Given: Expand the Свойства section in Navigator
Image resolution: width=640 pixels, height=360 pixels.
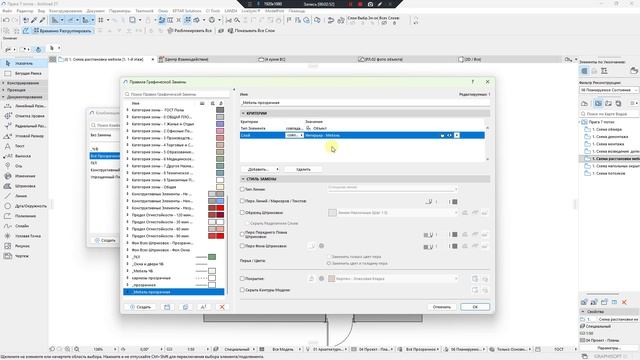Looking at the screenshot, I should 609,311.
